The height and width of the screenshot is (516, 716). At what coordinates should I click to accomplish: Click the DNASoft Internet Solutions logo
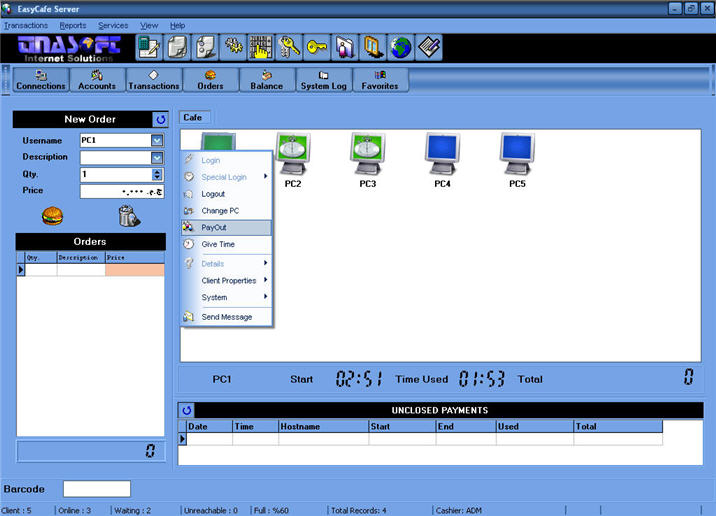(x=68, y=48)
